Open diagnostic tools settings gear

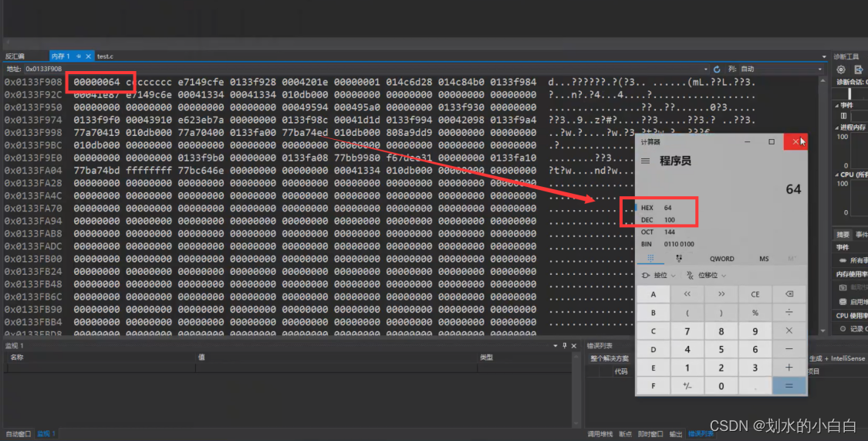pyautogui.click(x=841, y=70)
